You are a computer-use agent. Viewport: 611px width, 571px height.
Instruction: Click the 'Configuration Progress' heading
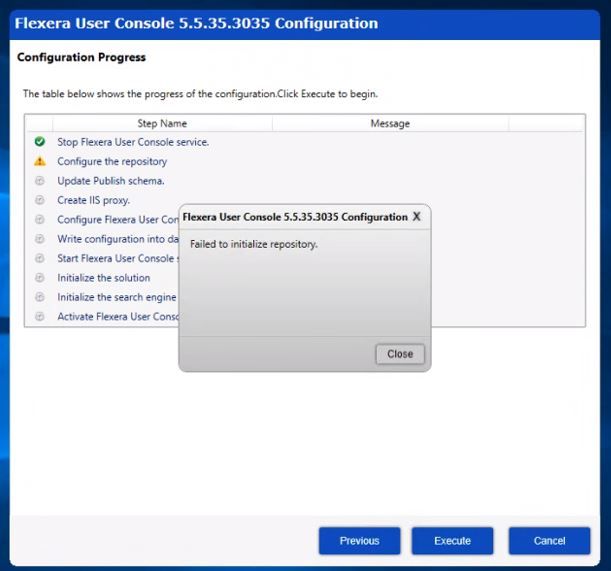(81, 57)
